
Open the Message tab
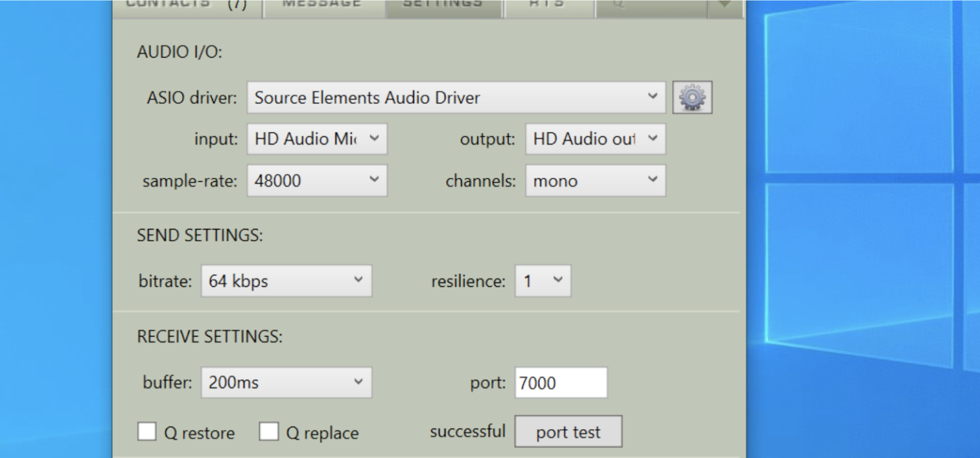pyautogui.click(x=322, y=5)
